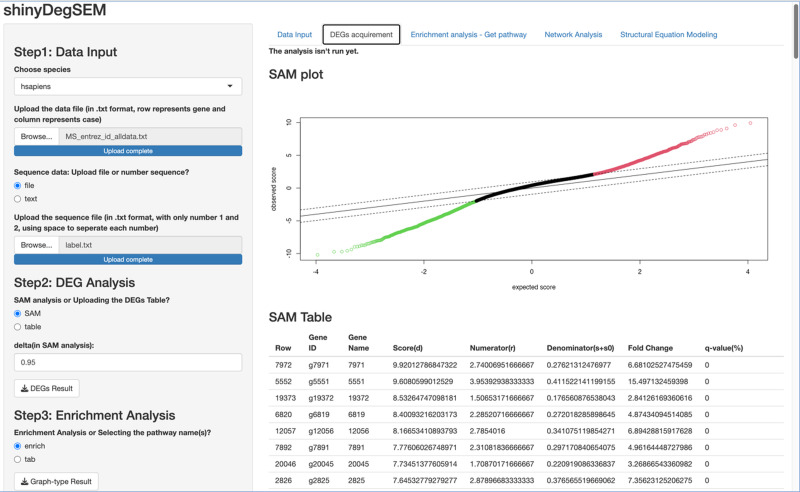This screenshot has height=492, width=800.
Task: Click the 'Numerator(r)' column header
Action: click(x=492, y=348)
